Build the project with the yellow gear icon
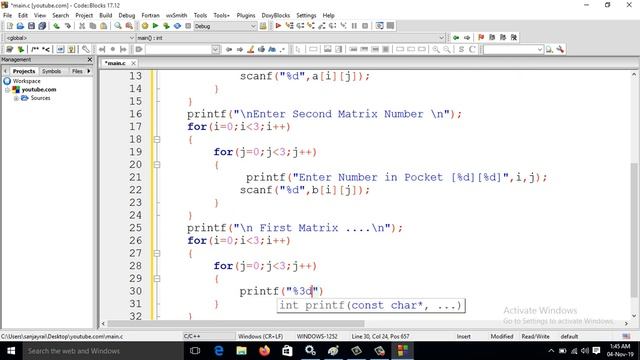640x360 pixels. click(x=144, y=26)
